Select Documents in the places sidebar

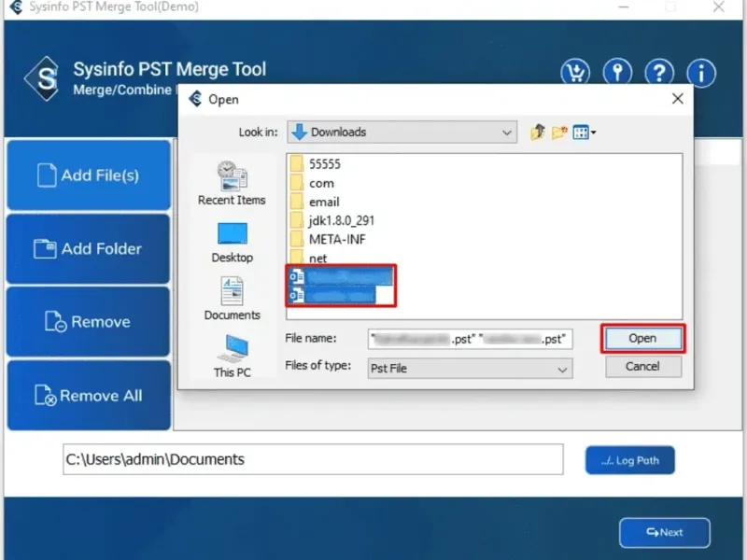click(232, 299)
